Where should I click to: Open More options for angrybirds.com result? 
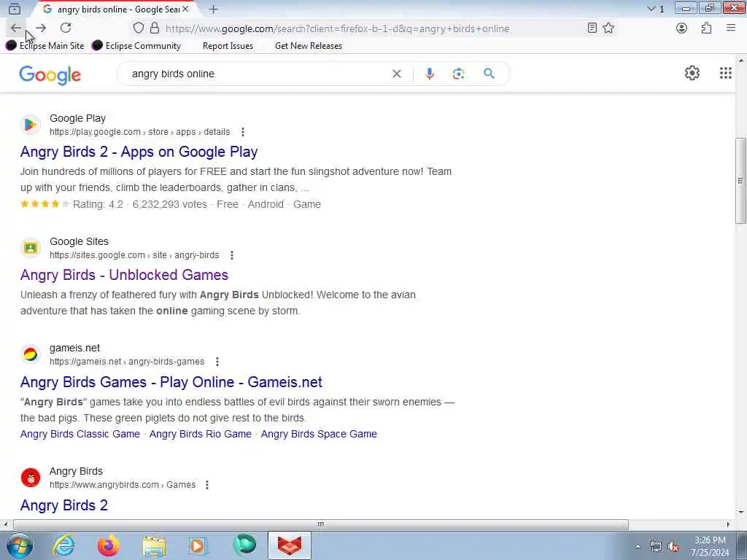[x=206, y=485]
